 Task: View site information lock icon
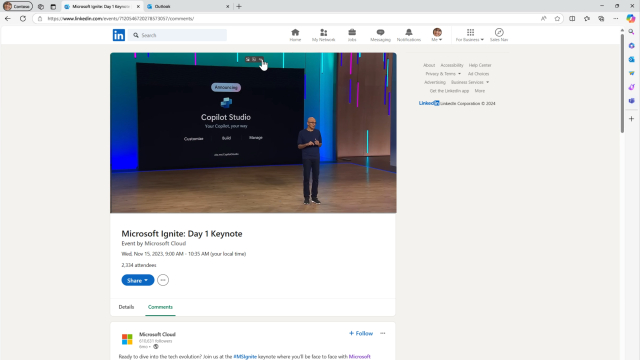click(x=40, y=18)
